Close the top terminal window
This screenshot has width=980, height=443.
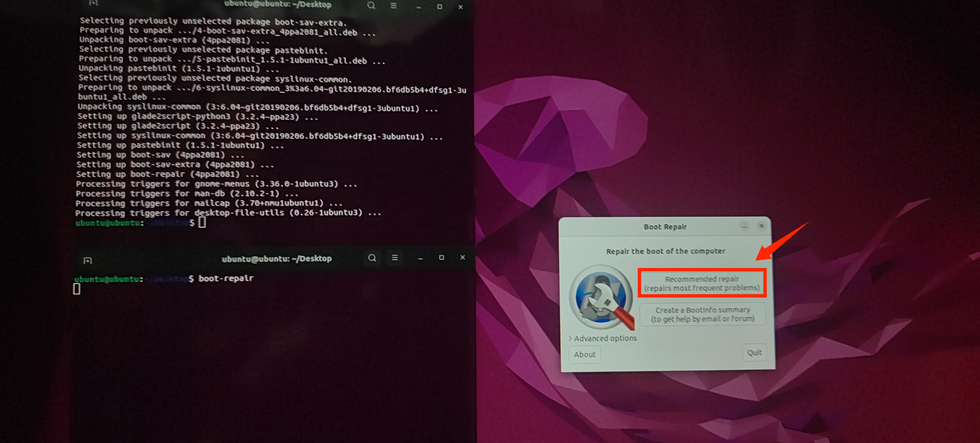point(460,7)
